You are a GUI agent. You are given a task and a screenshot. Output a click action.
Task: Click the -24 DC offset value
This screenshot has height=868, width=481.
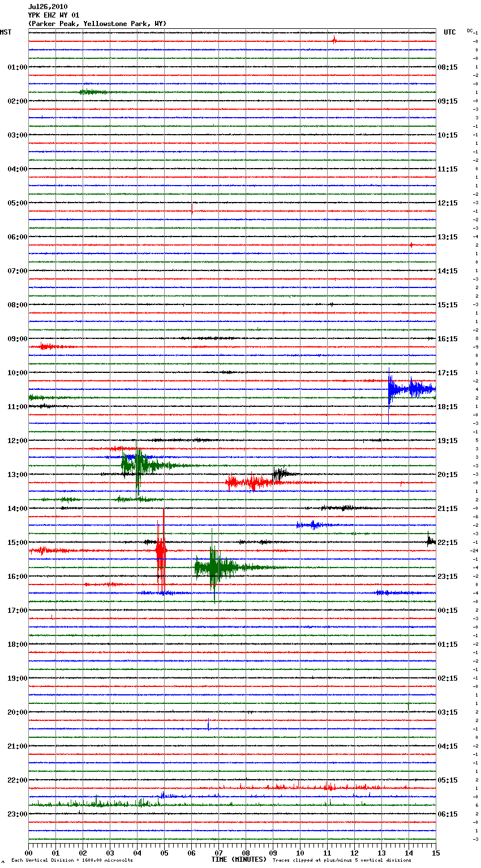[474, 551]
